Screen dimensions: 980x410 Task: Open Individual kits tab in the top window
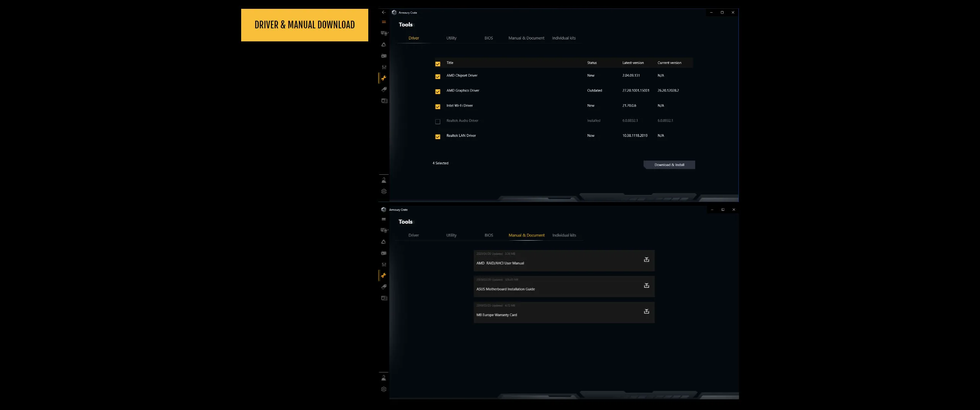coord(564,38)
